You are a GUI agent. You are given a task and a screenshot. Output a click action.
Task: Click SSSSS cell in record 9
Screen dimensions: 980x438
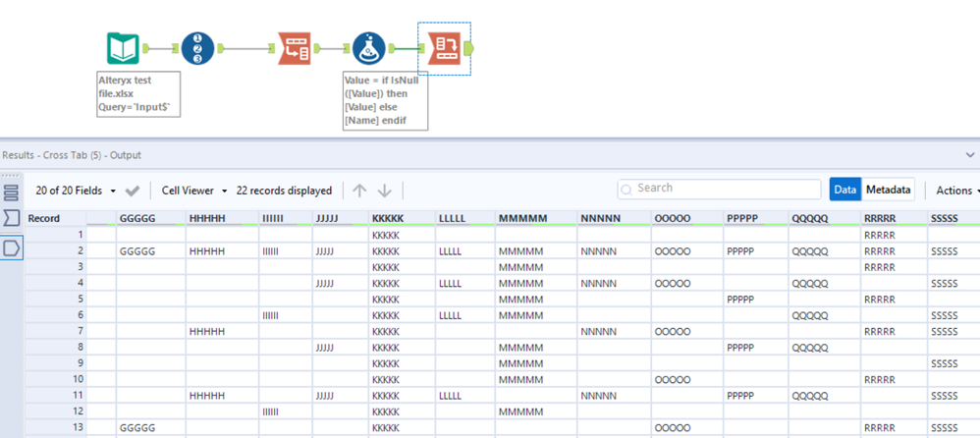click(x=953, y=363)
